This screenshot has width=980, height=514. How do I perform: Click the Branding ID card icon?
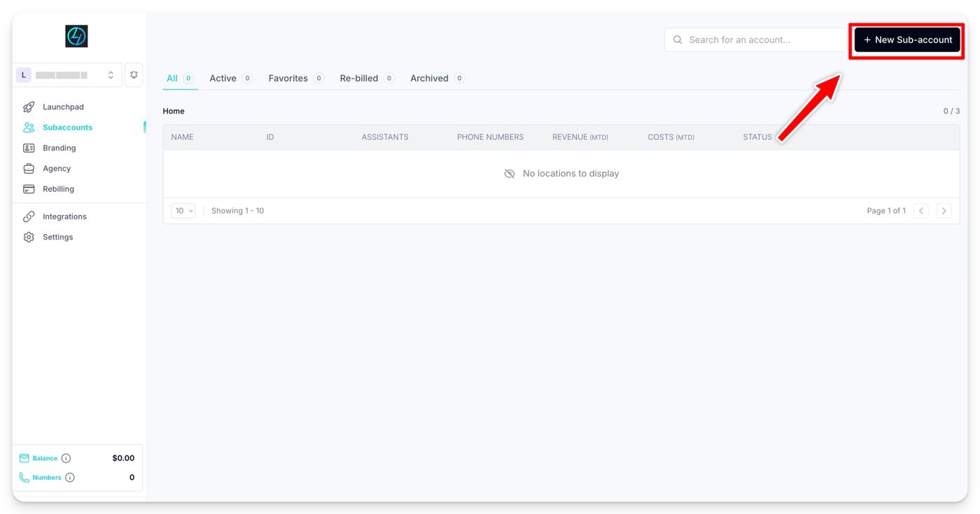click(29, 148)
